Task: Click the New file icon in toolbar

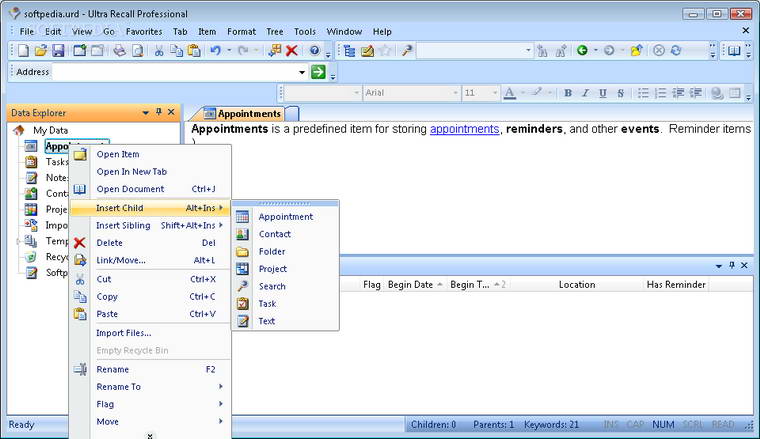Action: 23,50
